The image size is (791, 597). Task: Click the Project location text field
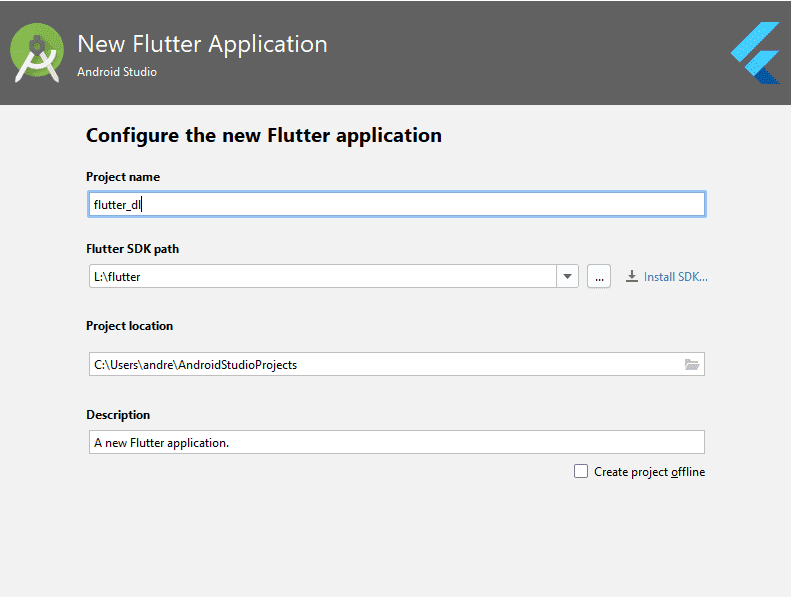coord(397,364)
